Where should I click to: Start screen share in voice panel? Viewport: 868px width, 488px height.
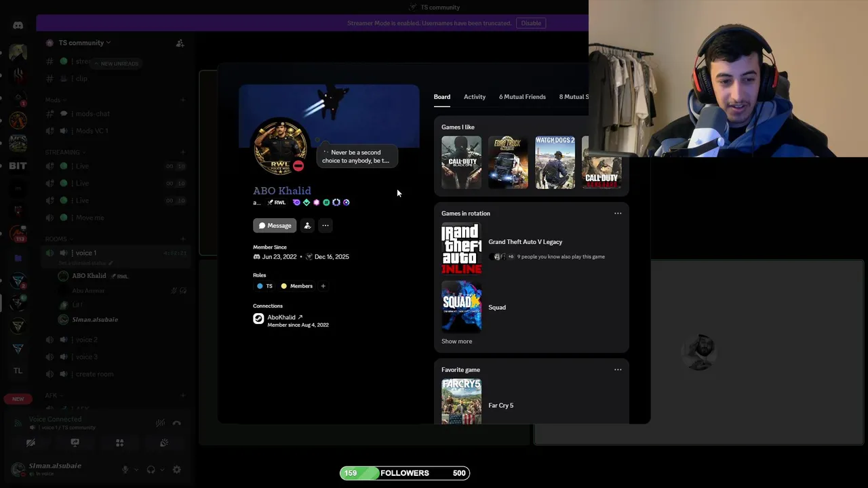(75, 443)
